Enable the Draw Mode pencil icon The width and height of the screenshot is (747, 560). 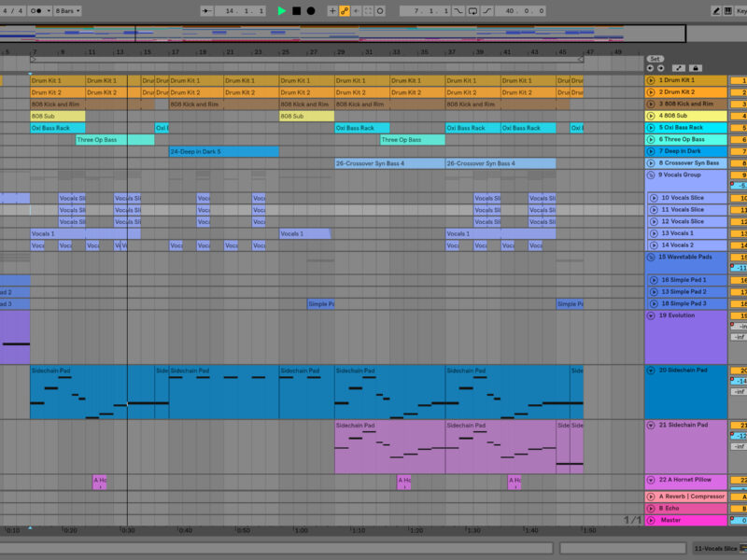click(x=716, y=10)
